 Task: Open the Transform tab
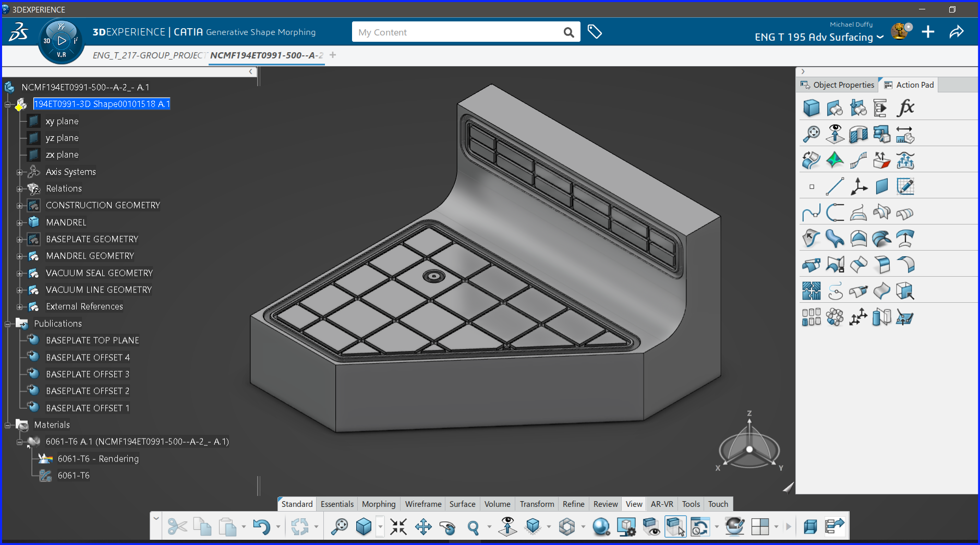(x=537, y=504)
